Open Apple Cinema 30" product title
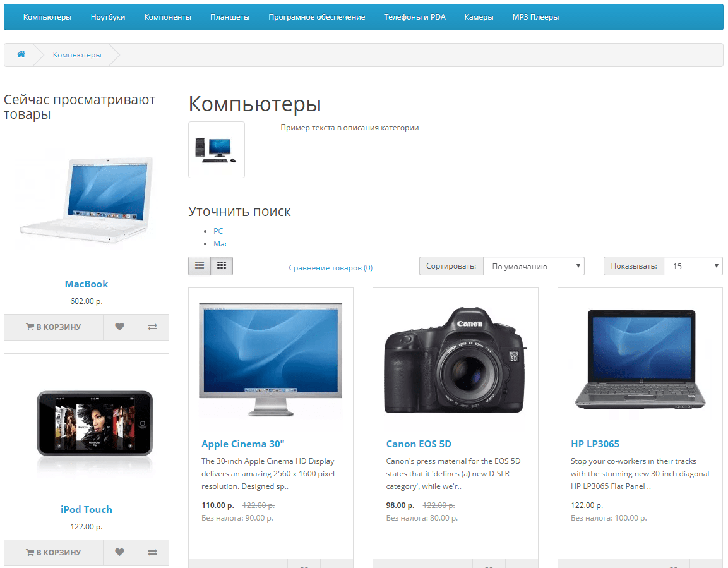The width and height of the screenshot is (728, 568). tap(243, 444)
